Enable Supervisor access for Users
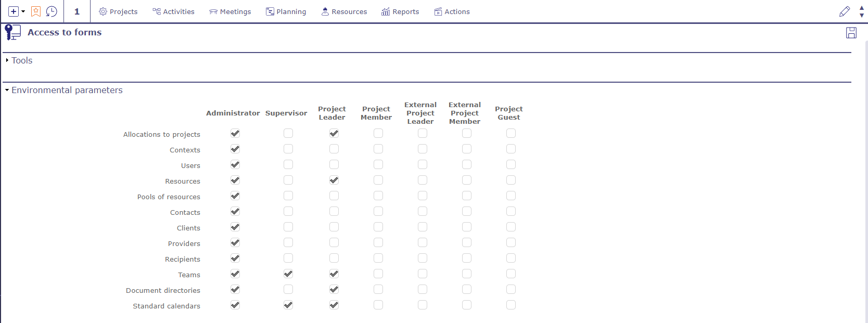This screenshot has width=868, height=323. [288, 165]
